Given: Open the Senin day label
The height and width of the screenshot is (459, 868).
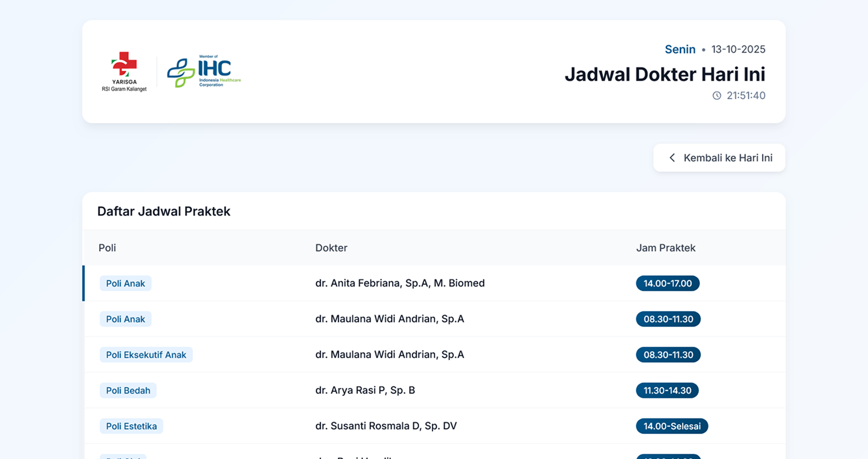Looking at the screenshot, I should [680, 49].
